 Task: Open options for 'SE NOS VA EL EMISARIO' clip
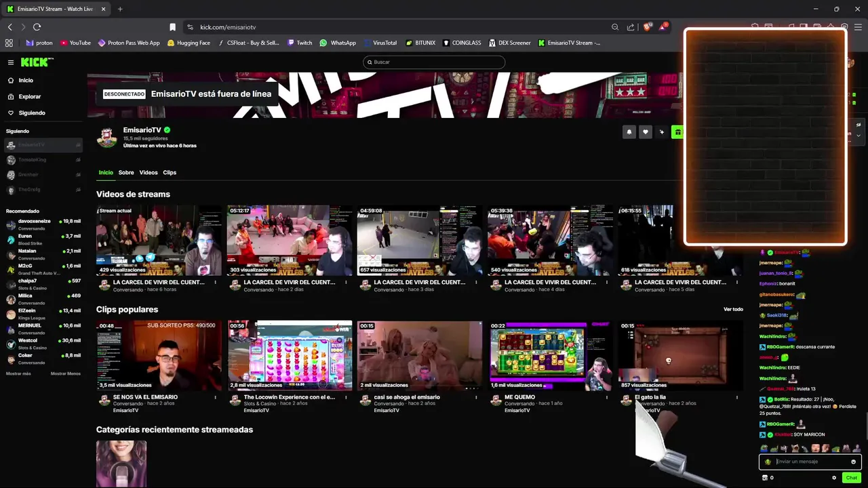point(216,397)
